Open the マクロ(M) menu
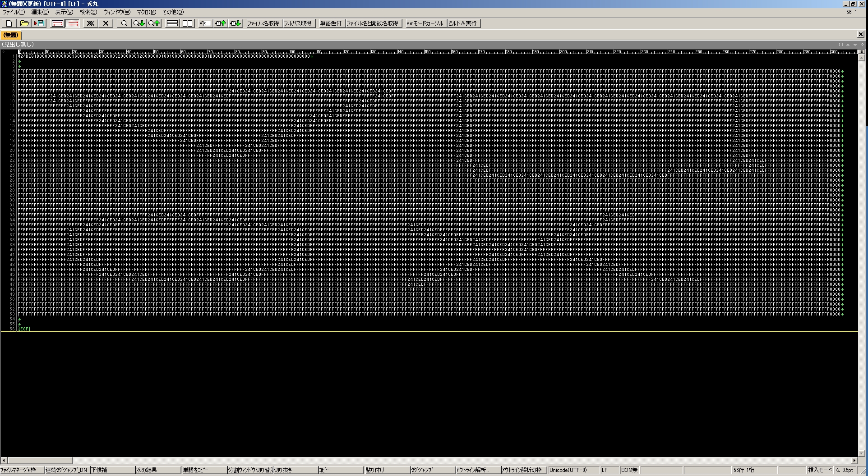Screen dimensions: 868x476 147,12
